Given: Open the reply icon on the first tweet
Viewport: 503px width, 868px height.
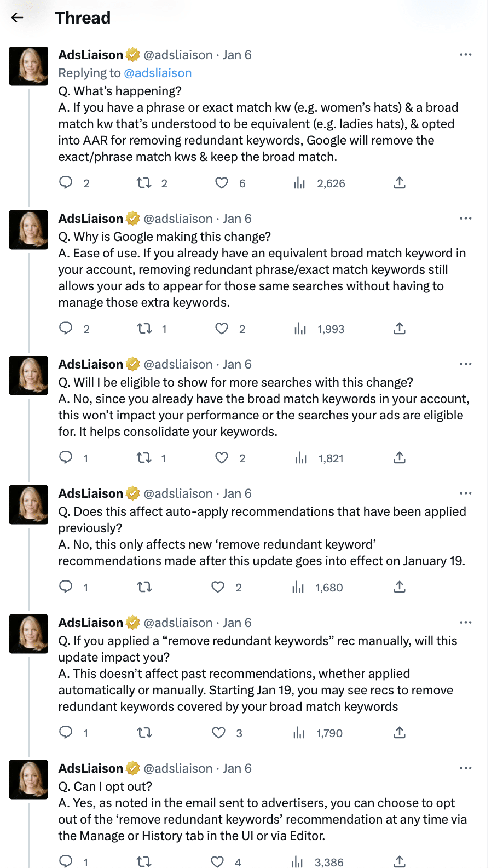Looking at the screenshot, I should [66, 183].
